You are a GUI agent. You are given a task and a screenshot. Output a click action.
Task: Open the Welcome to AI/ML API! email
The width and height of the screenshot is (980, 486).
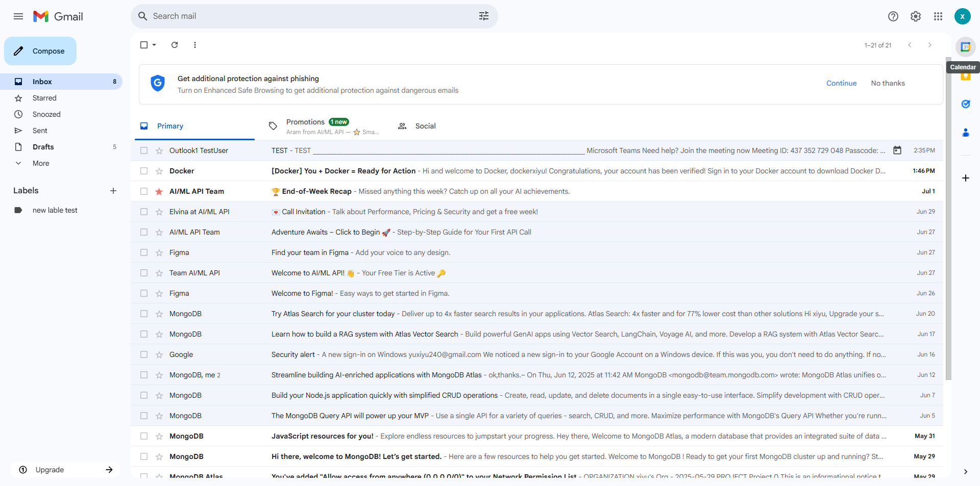[x=537, y=273]
